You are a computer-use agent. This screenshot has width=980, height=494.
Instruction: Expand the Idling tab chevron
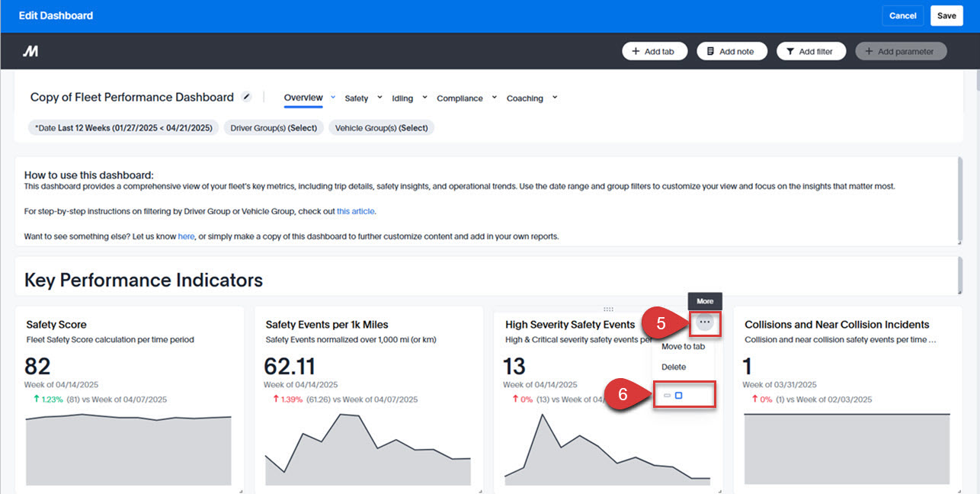point(424,98)
